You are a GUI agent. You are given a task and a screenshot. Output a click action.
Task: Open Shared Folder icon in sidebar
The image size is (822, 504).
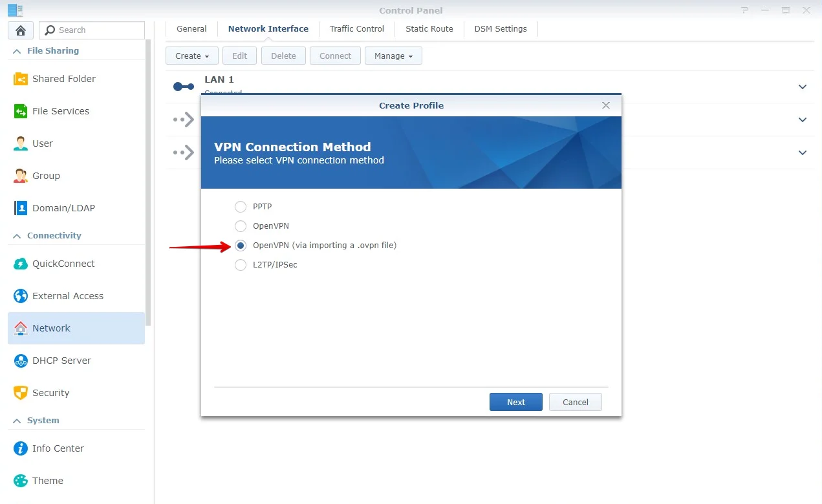coord(21,79)
